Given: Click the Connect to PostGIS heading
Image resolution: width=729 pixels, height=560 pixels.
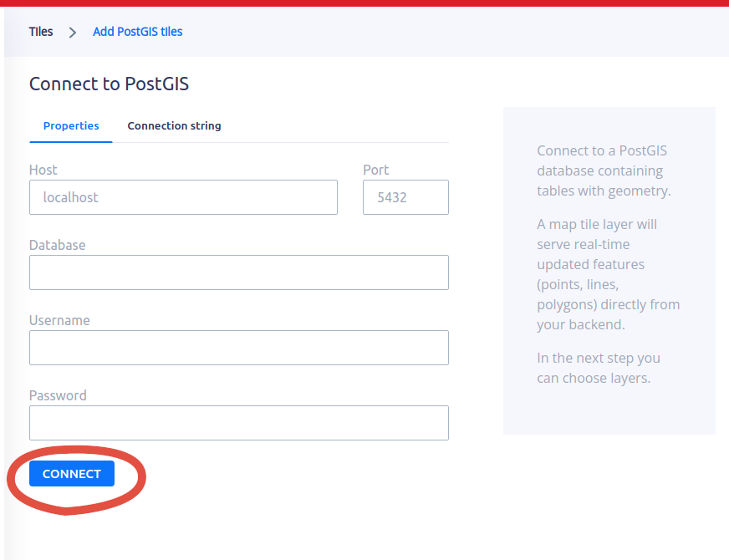Looking at the screenshot, I should (109, 84).
